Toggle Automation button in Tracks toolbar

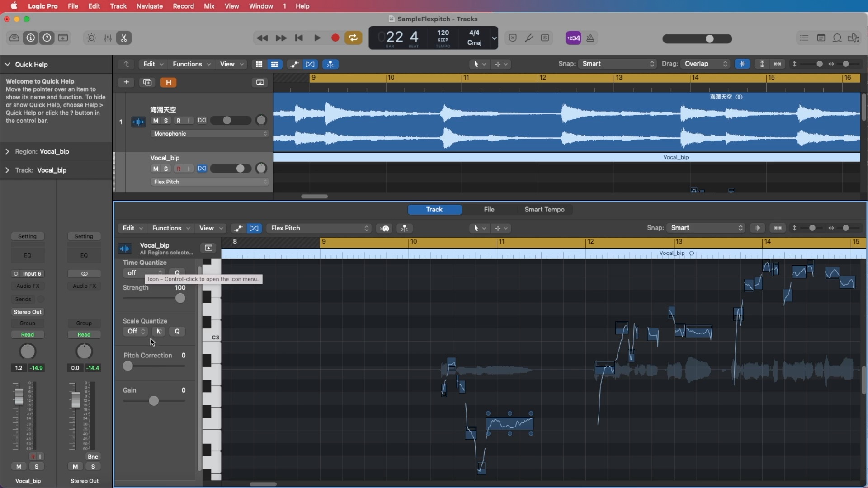(294, 64)
